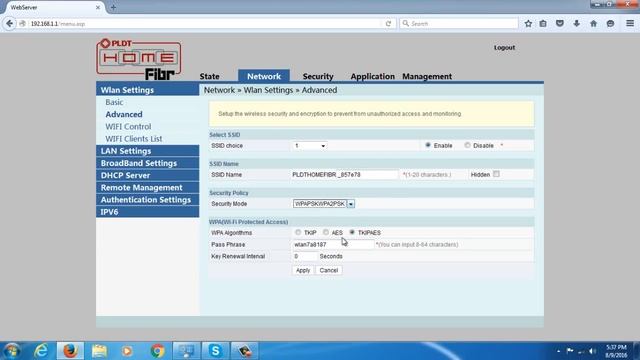Open the Advanced wlan settings page

124,114
